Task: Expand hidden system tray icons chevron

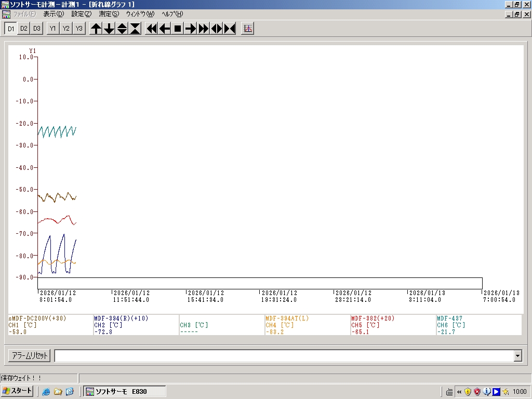Action: click(x=459, y=392)
